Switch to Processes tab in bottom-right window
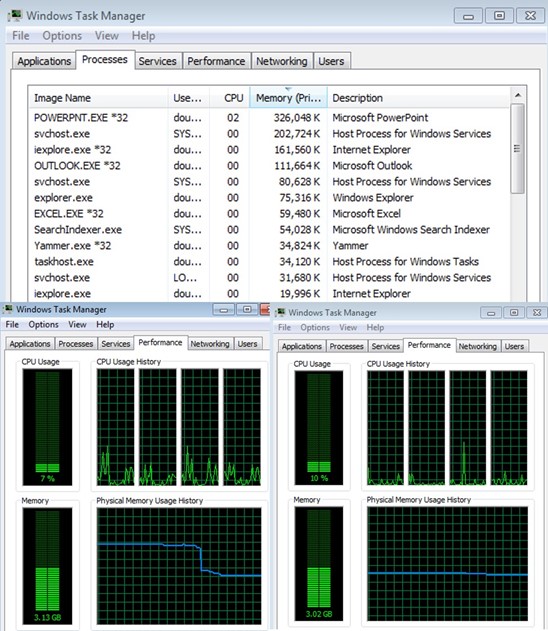Image resolution: width=548 pixels, height=631 pixels. click(x=346, y=346)
